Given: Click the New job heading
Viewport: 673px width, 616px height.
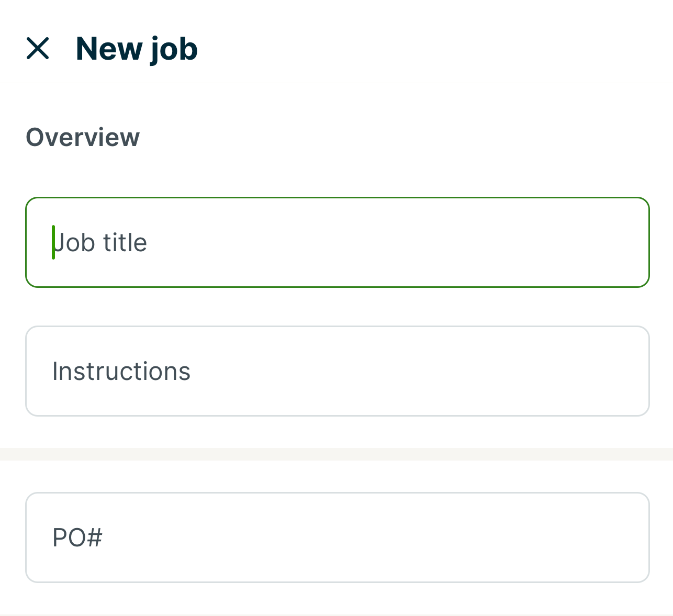Looking at the screenshot, I should coord(137,49).
